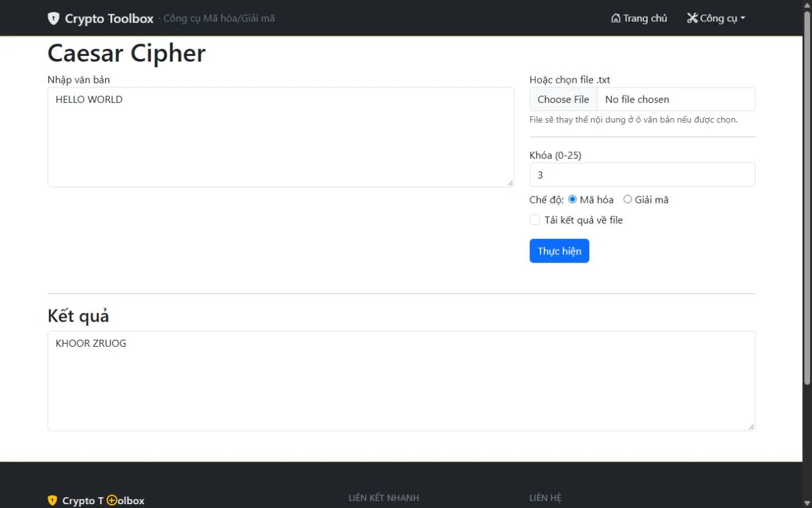Click the result box showing KHOOR ZRUOG
This screenshot has height=508, width=812.
[x=401, y=381]
